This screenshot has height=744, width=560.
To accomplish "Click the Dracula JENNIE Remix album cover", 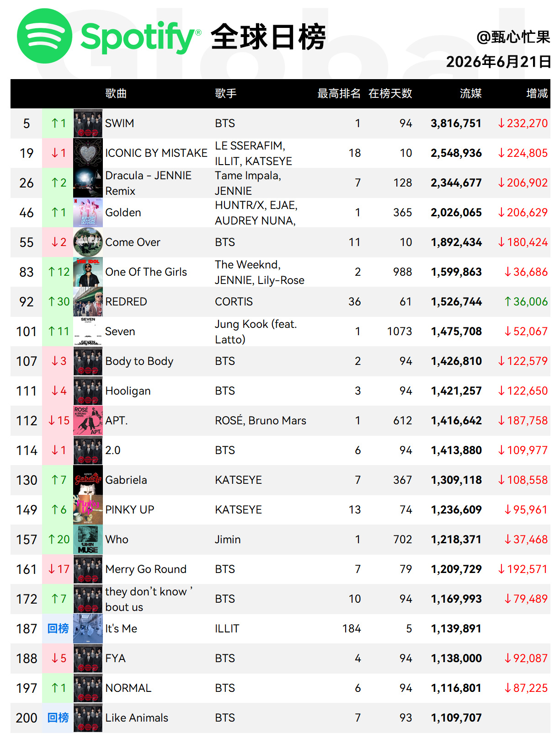I will [x=88, y=183].
